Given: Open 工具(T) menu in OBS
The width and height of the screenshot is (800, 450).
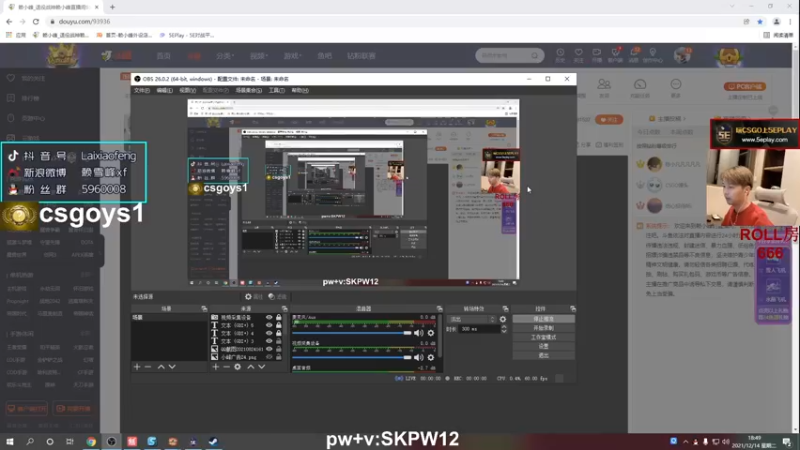Looking at the screenshot, I should [x=277, y=90].
